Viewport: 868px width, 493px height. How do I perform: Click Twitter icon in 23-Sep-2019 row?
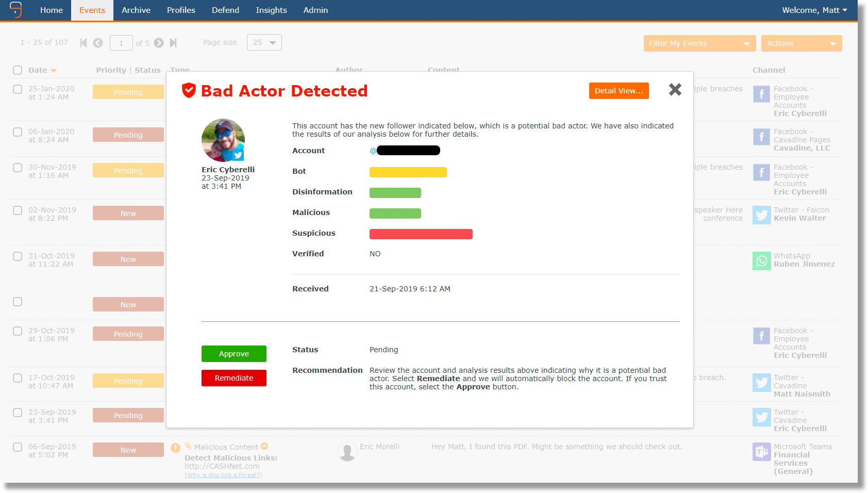[x=761, y=417]
